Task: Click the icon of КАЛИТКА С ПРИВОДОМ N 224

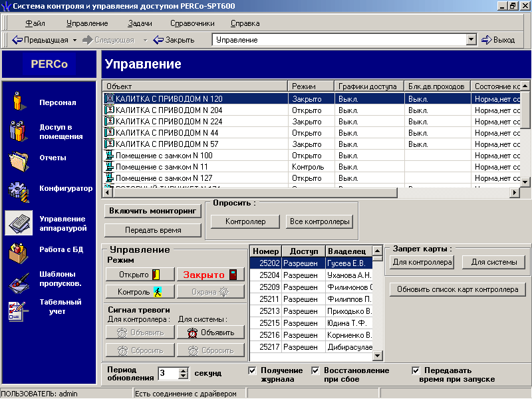Action: coord(109,121)
